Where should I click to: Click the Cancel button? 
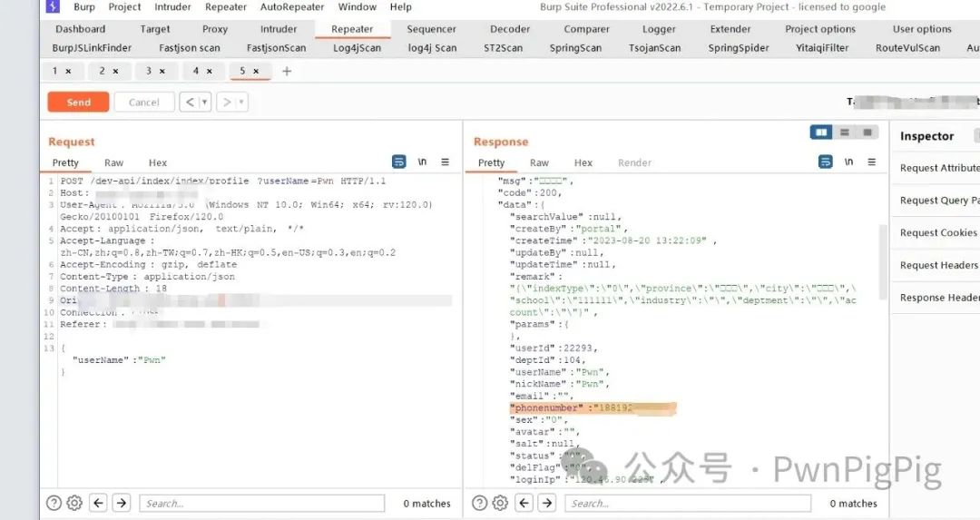[x=143, y=102]
